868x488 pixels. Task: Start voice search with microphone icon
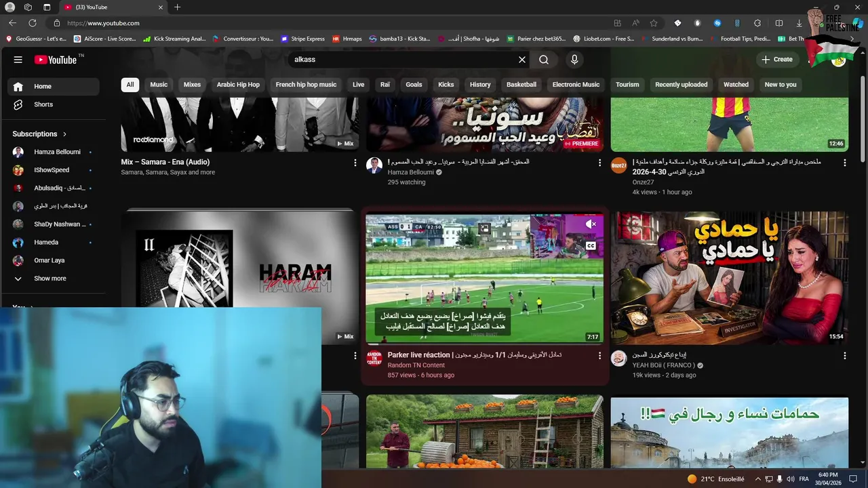pos(574,60)
